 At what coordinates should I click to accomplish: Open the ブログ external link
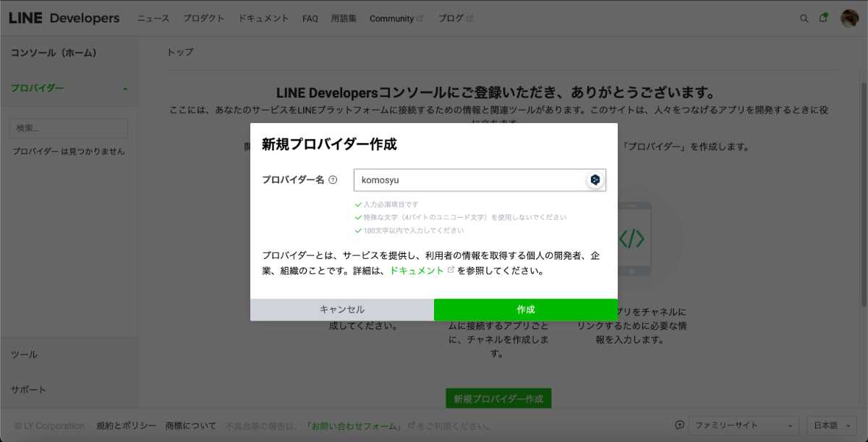coord(455,19)
